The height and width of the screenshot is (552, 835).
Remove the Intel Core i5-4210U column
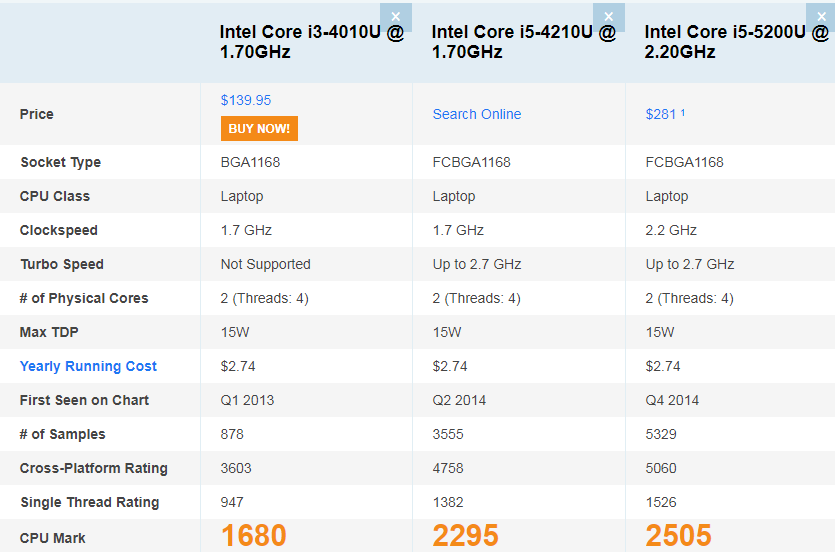608,17
